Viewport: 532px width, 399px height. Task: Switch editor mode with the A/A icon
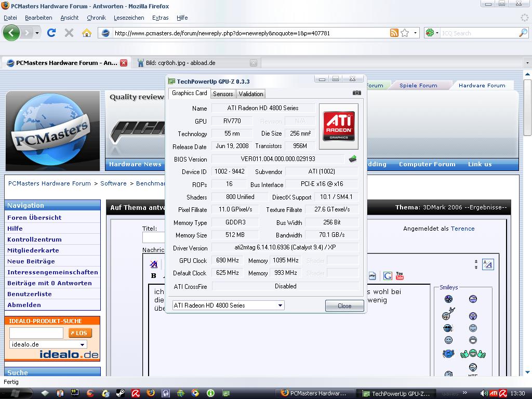pos(488,264)
